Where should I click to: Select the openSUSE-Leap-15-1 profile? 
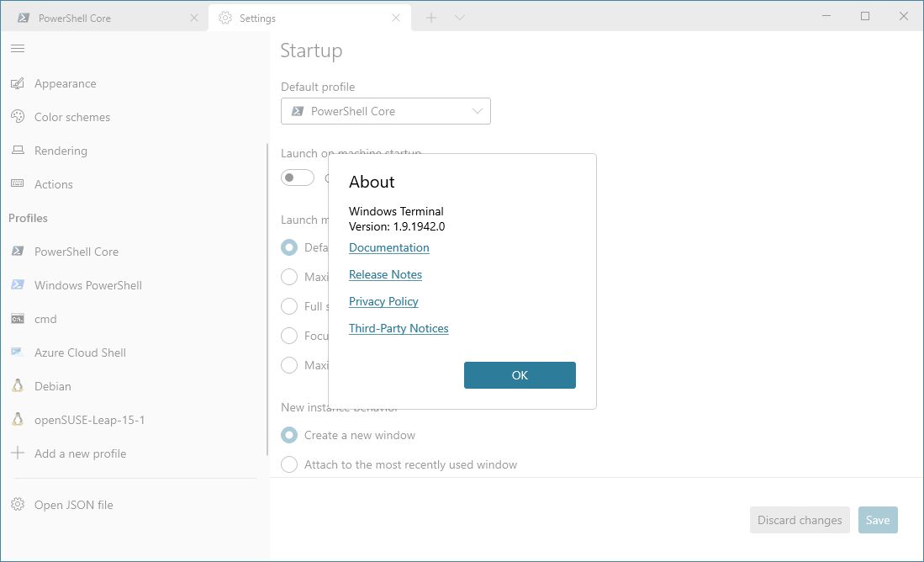click(135, 419)
